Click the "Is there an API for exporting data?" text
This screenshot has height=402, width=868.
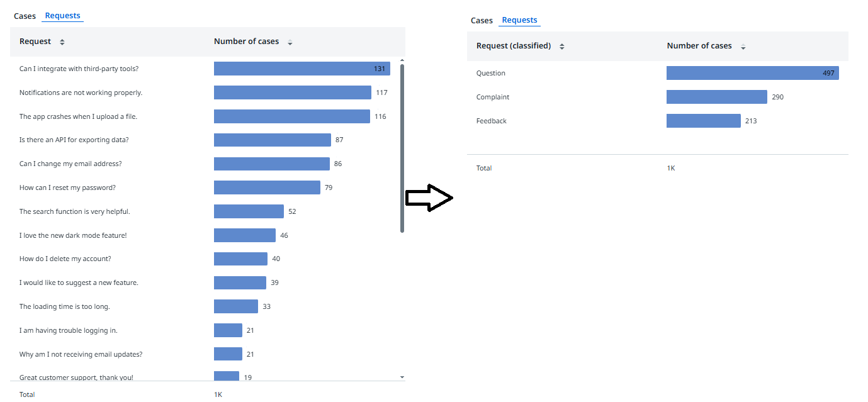click(74, 140)
